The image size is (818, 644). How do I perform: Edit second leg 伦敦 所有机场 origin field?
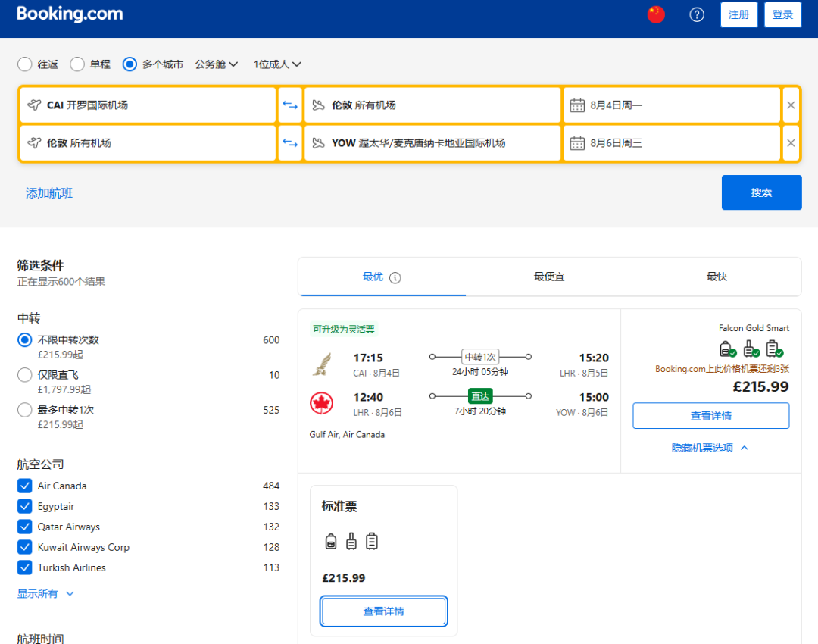point(148,143)
